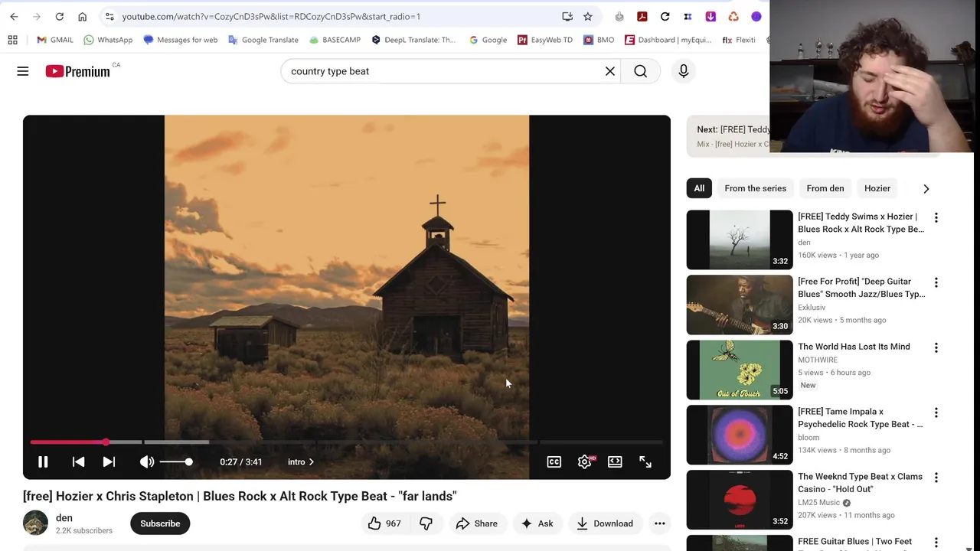Image resolution: width=980 pixels, height=551 pixels.
Task: Open the den channel avatar
Action: (x=35, y=523)
